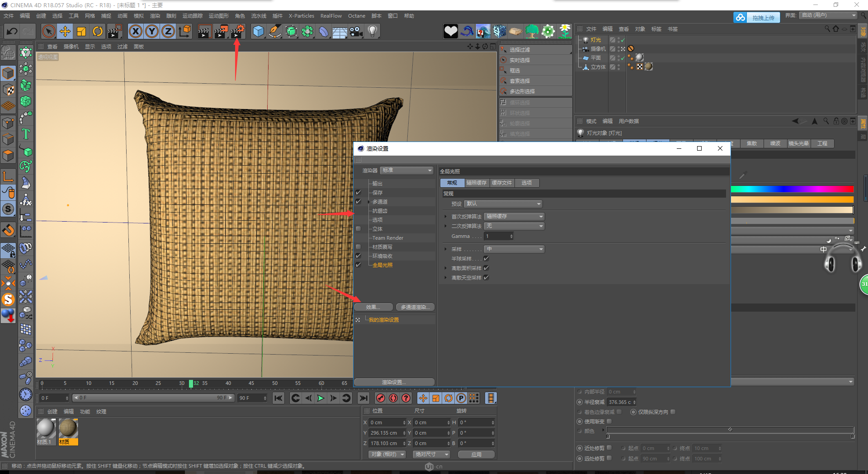Click the Undo arrow icon
Screen dimensions: 868x474
12,31
